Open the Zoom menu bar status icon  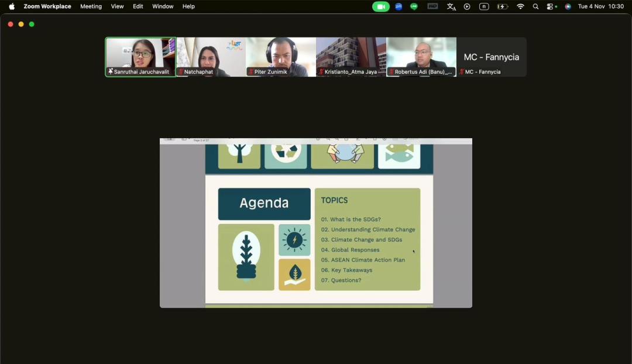[399, 6]
